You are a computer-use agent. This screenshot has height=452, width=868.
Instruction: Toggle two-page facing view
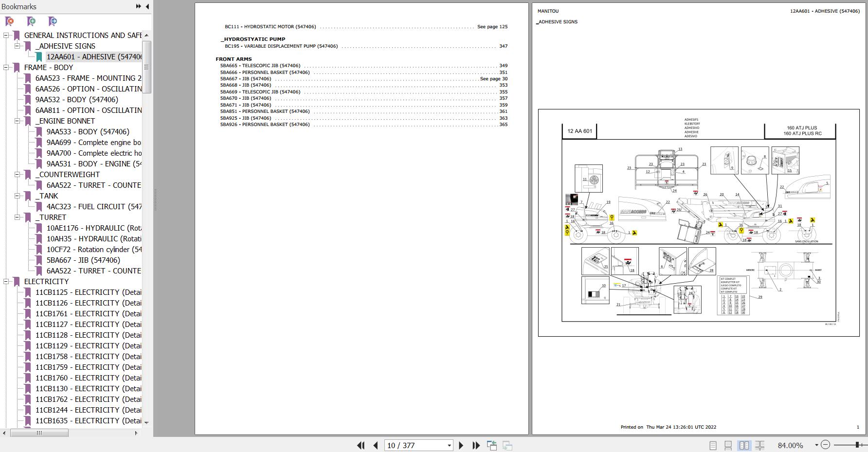pyautogui.click(x=744, y=445)
